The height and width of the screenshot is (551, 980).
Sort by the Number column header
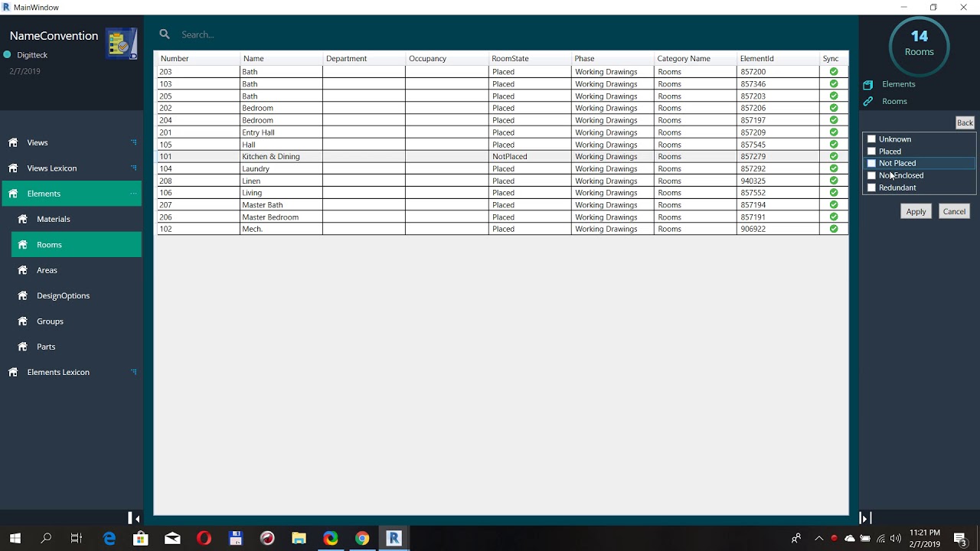coord(198,58)
